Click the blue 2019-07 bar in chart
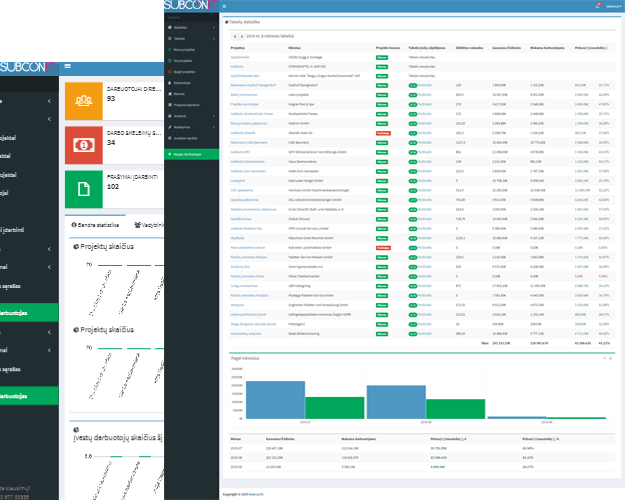 275,400
